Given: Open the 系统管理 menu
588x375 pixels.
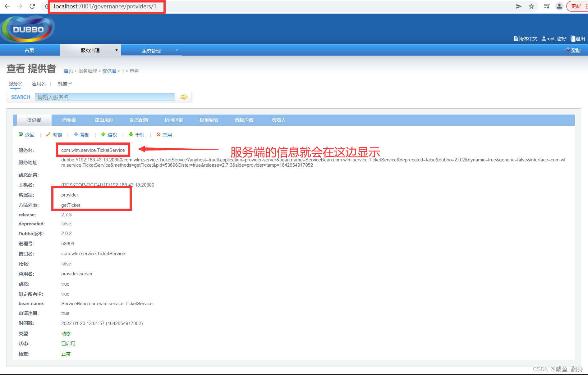Looking at the screenshot, I should pos(151,51).
